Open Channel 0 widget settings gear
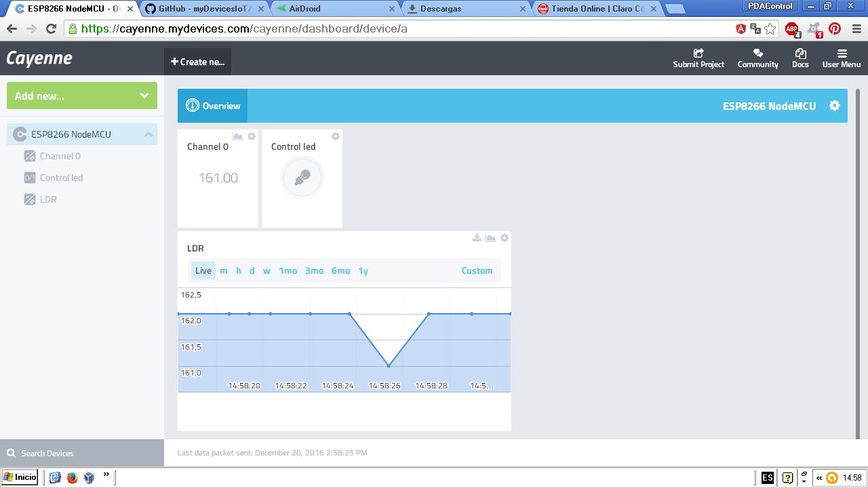 [252, 136]
